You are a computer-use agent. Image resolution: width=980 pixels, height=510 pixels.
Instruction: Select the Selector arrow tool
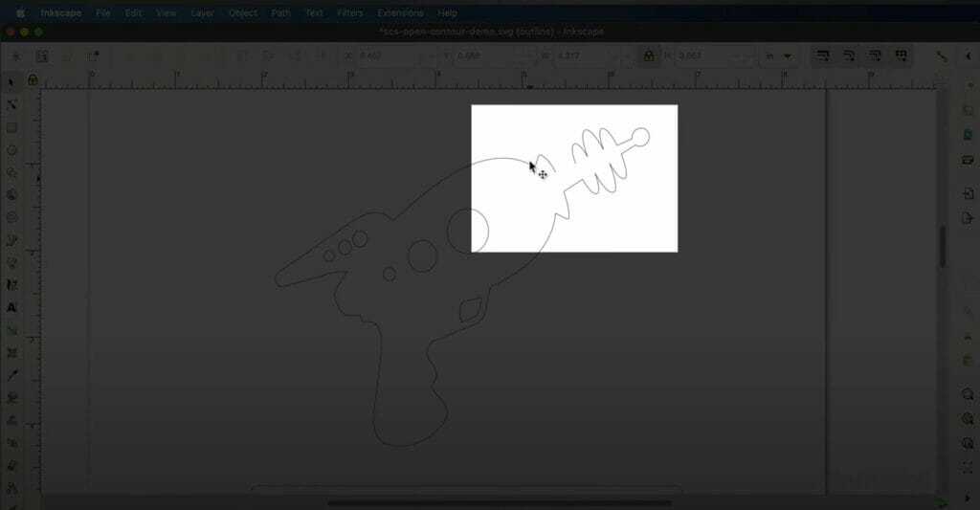pyautogui.click(x=11, y=83)
